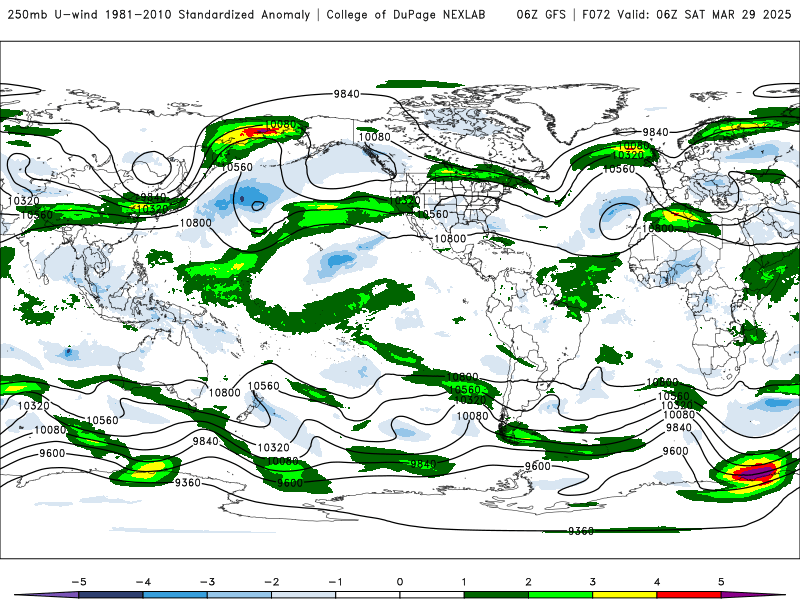The image size is (800, 600).
Task: Click the "06Z GFS" model run label
Action: 541,14
